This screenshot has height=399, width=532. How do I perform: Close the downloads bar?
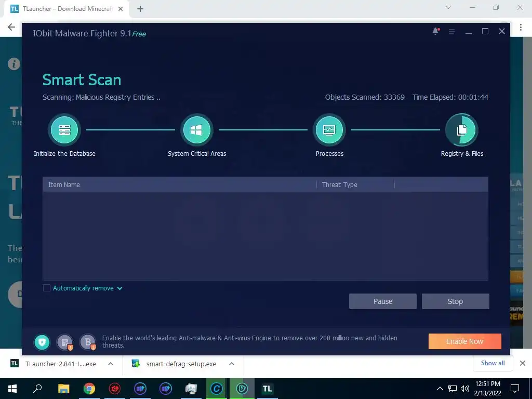click(x=523, y=363)
